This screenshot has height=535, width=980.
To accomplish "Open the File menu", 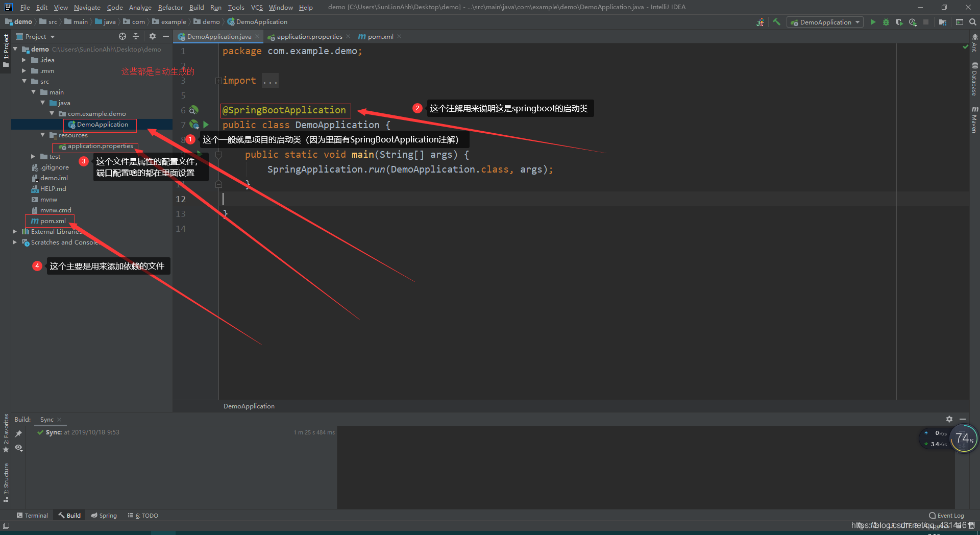I will click(25, 7).
